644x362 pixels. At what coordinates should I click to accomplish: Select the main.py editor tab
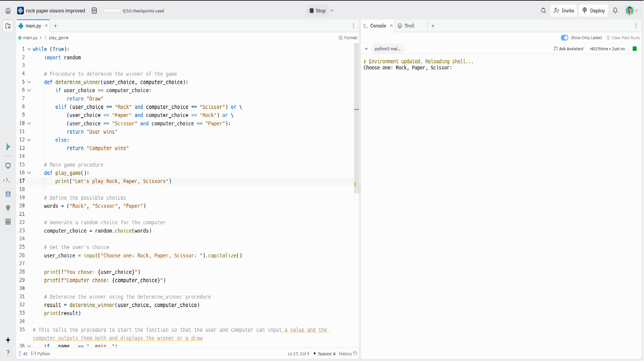[33, 26]
